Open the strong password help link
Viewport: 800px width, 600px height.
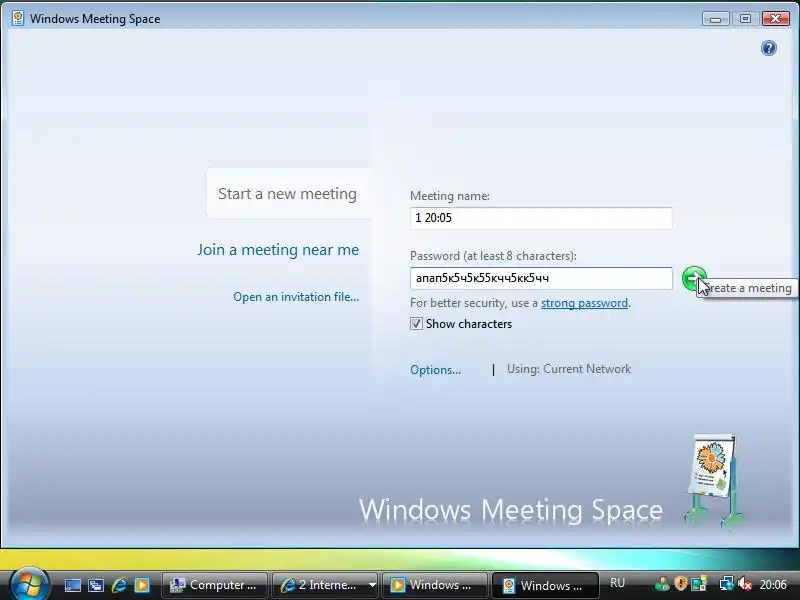tap(584, 303)
